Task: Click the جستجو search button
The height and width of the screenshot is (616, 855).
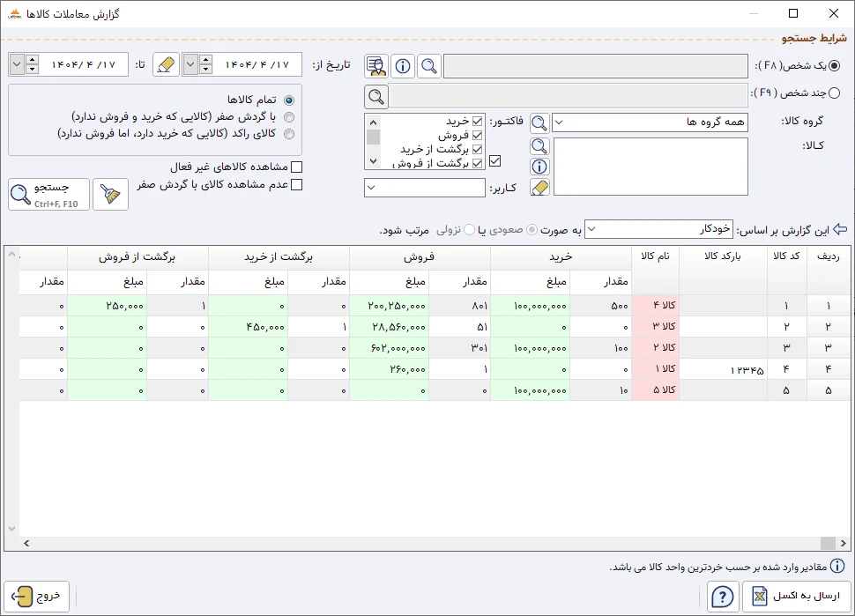Action: point(49,194)
